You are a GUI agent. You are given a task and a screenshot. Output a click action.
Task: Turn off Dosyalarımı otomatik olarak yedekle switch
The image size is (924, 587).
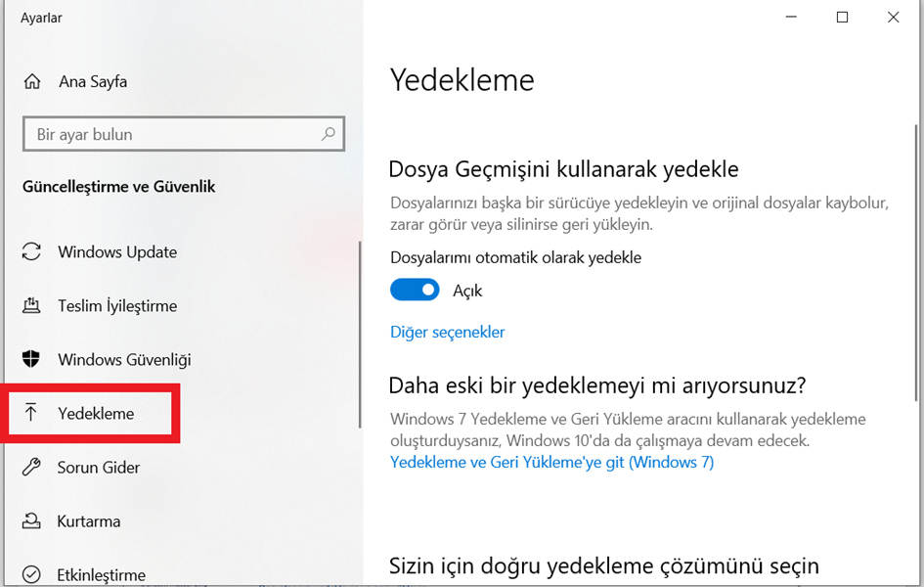point(415,290)
